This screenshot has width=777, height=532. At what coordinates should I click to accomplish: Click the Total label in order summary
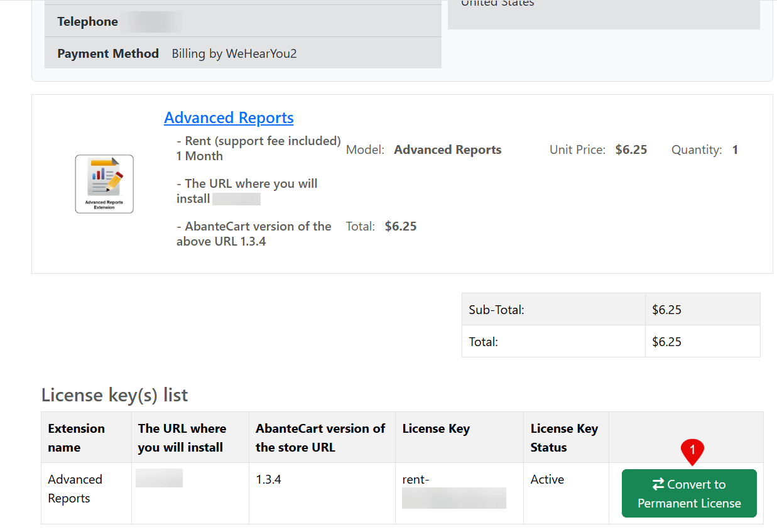pyautogui.click(x=483, y=342)
